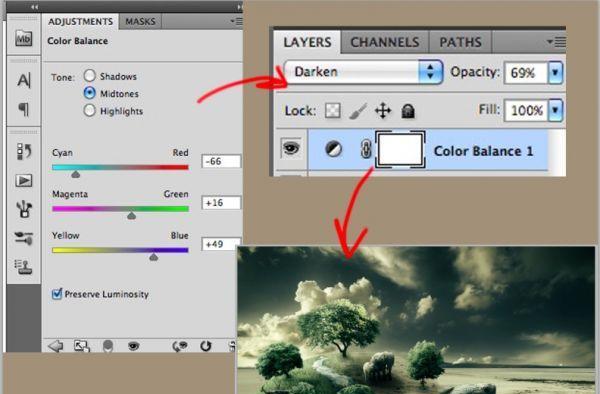Click the lock all padlock icon
The height and width of the screenshot is (394, 600).
click(408, 111)
